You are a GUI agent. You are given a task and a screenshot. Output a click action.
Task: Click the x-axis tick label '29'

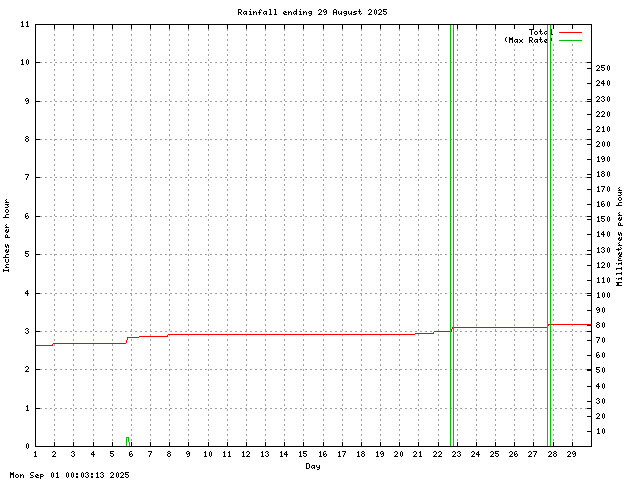pos(571,454)
